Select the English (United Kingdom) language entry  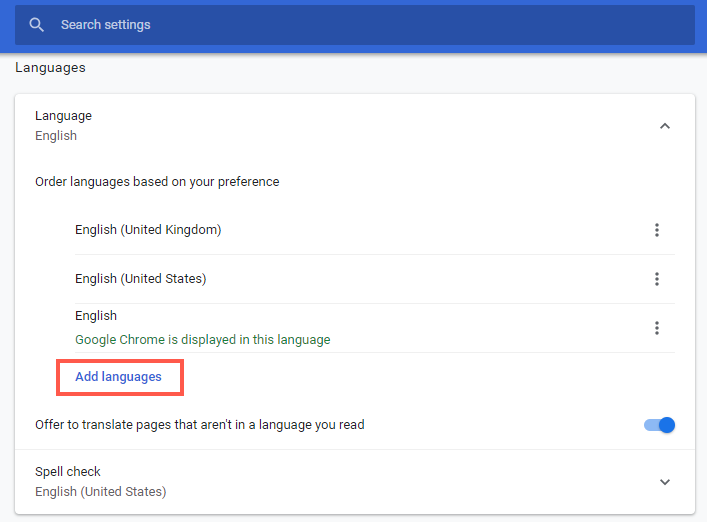(x=148, y=230)
